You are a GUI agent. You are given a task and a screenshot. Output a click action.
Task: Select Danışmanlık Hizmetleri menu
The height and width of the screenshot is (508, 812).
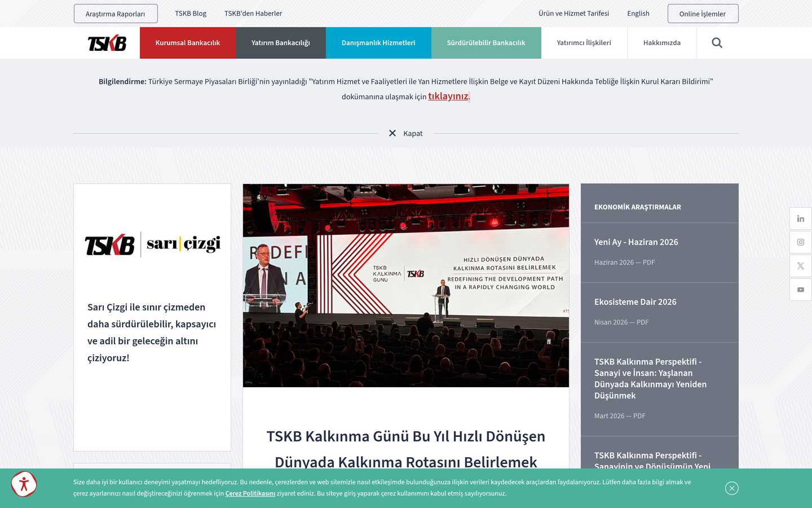pyautogui.click(x=378, y=43)
